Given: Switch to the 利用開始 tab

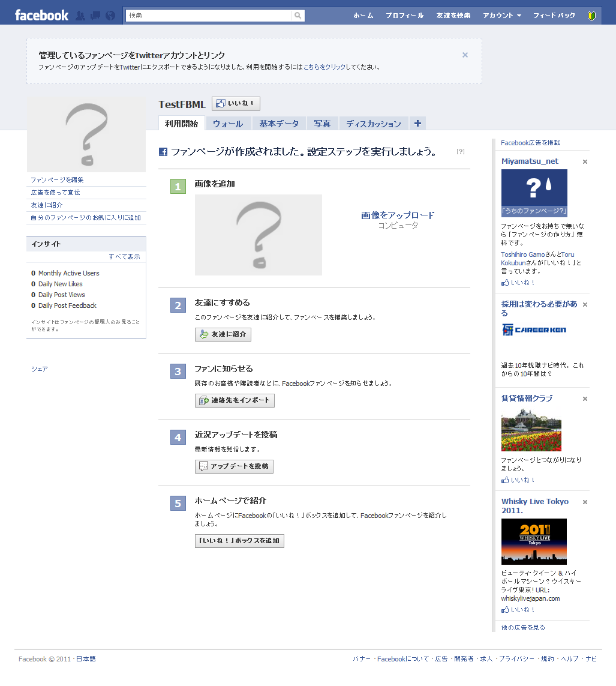Looking at the screenshot, I should click(x=181, y=124).
